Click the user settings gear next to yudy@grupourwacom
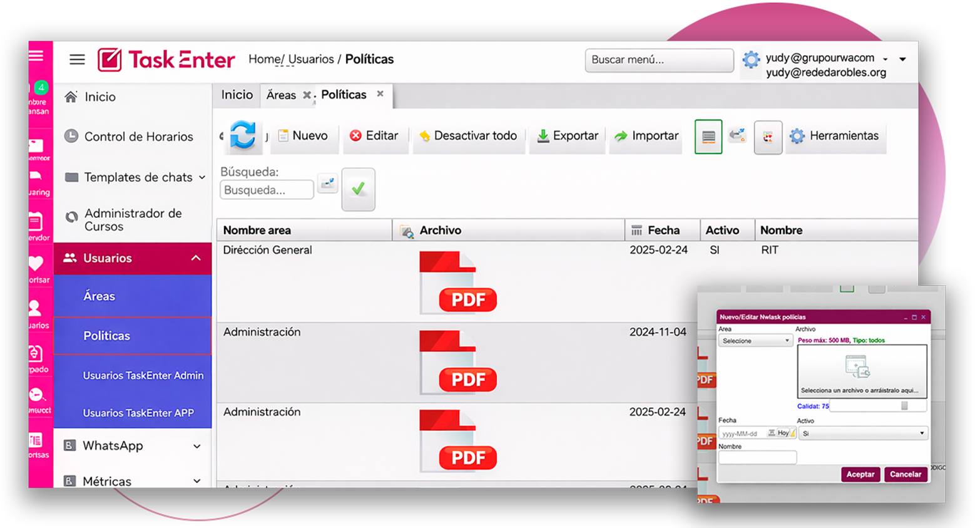The image size is (980, 528). pos(750,60)
